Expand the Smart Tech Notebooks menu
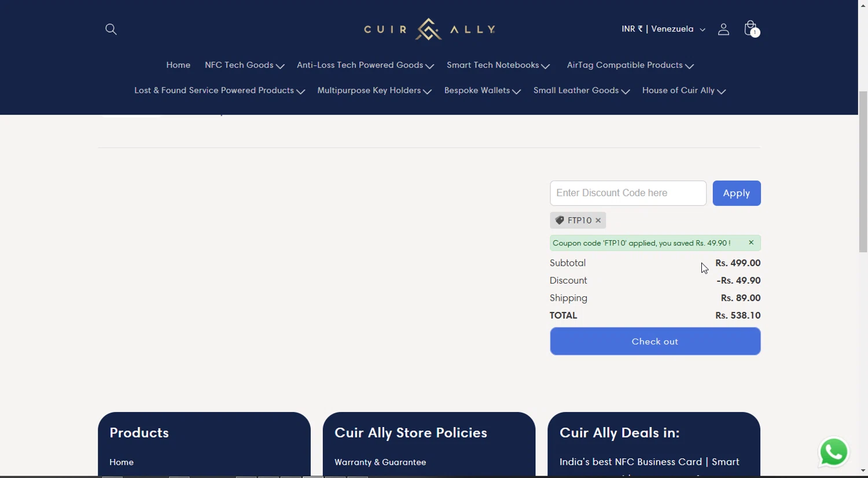 click(x=498, y=65)
